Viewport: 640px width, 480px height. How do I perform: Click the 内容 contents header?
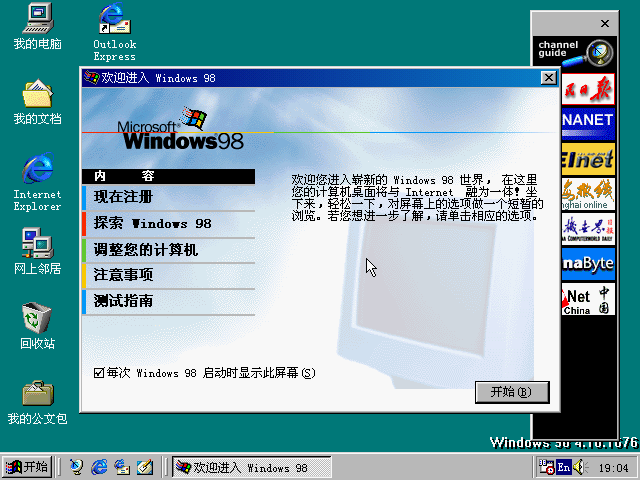tap(169, 176)
